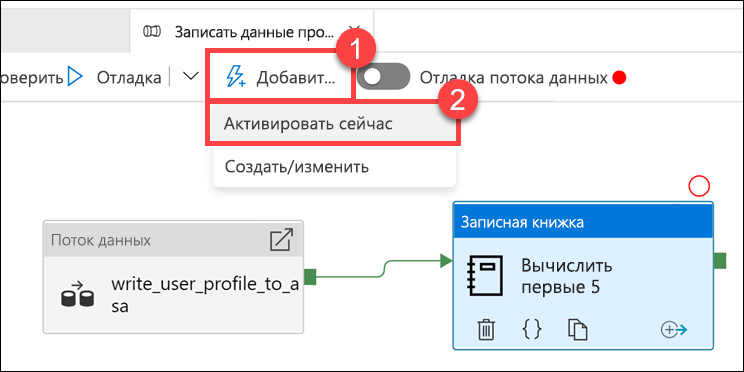Viewport: 744px width, 372px height.
Task: Open the data flow in new window icon
Action: click(281, 240)
